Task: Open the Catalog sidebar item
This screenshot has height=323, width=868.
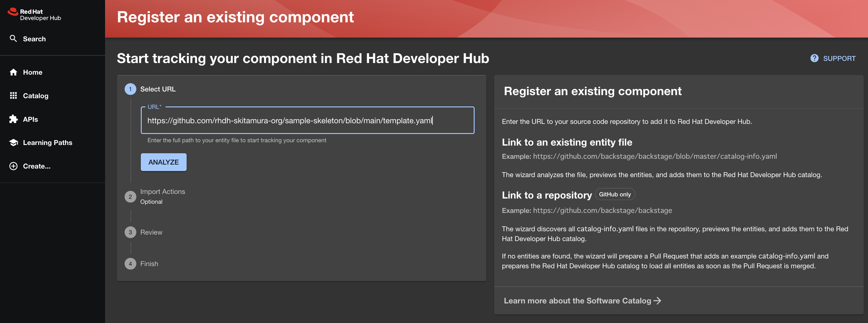Action: click(x=53, y=95)
